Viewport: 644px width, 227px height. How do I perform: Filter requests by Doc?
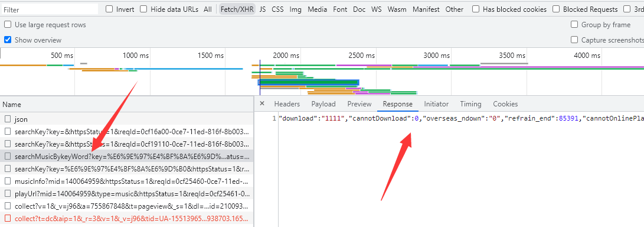click(359, 9)
